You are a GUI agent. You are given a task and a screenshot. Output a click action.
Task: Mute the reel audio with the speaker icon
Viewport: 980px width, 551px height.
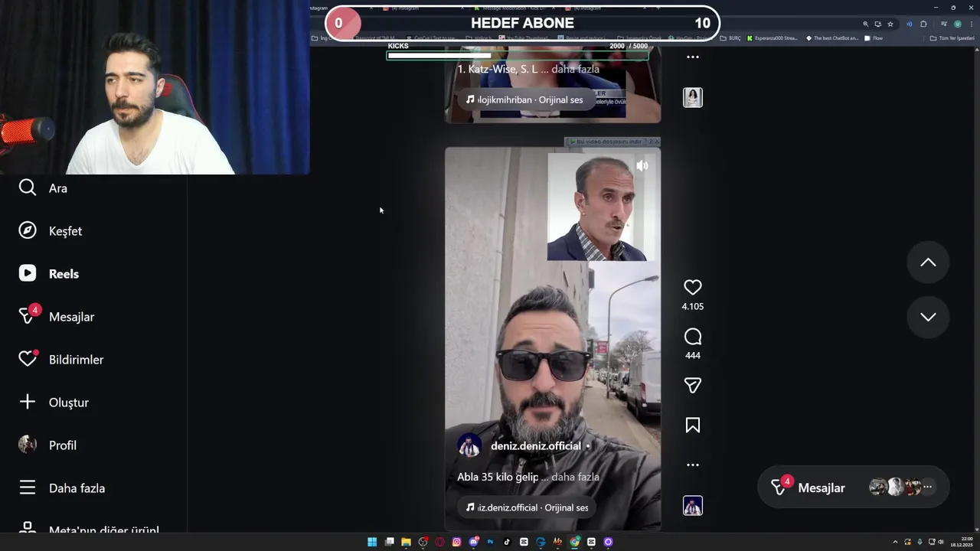[642, 165]
